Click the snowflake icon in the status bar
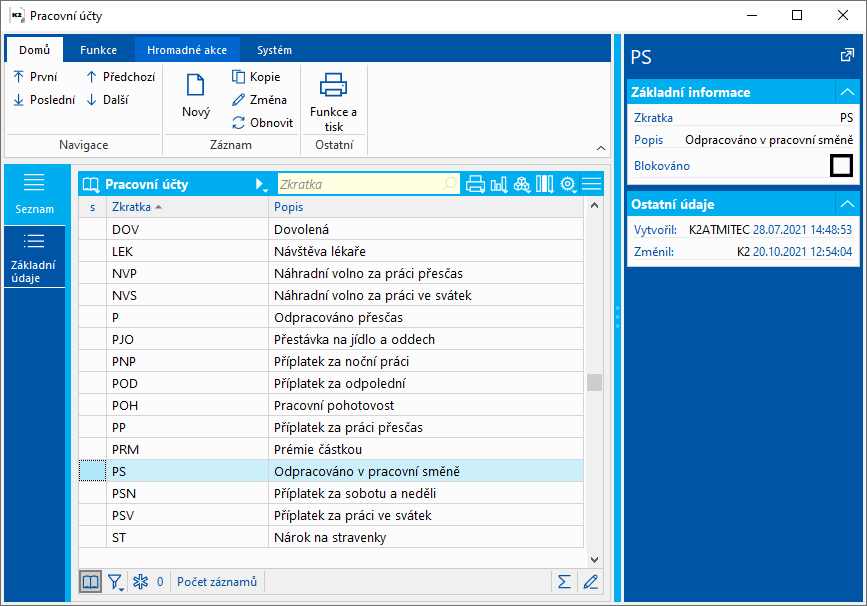Screen dimensions: 867x606 tap(140, 582)
